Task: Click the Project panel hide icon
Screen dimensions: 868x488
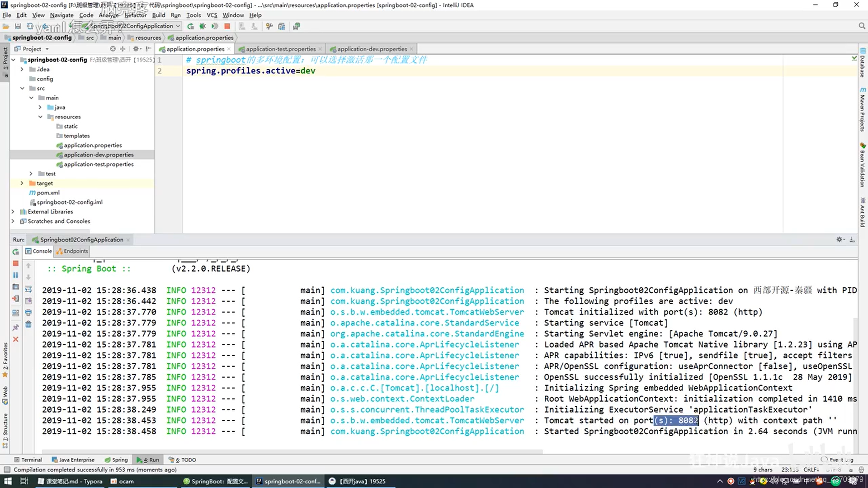Action: pos(148,49)
